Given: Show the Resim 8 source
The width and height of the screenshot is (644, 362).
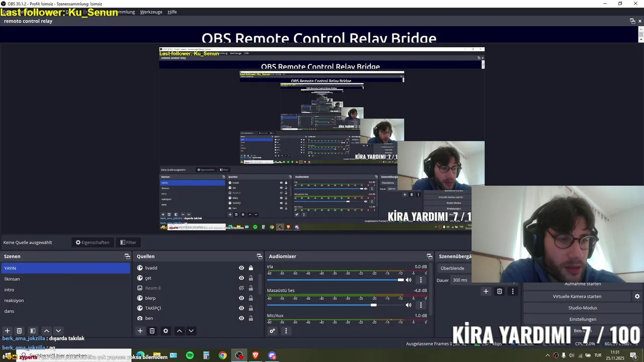Looking at the screenshot, I should tap(242, 288).
